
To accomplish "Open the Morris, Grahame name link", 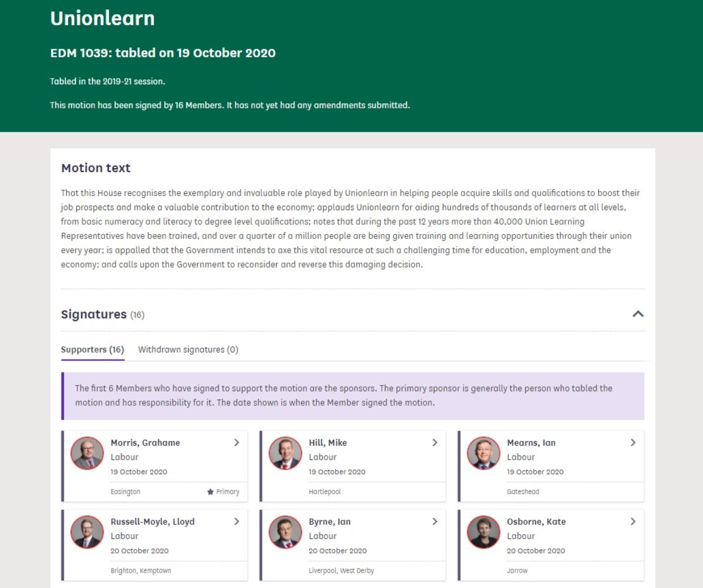I will coord(145,443).
